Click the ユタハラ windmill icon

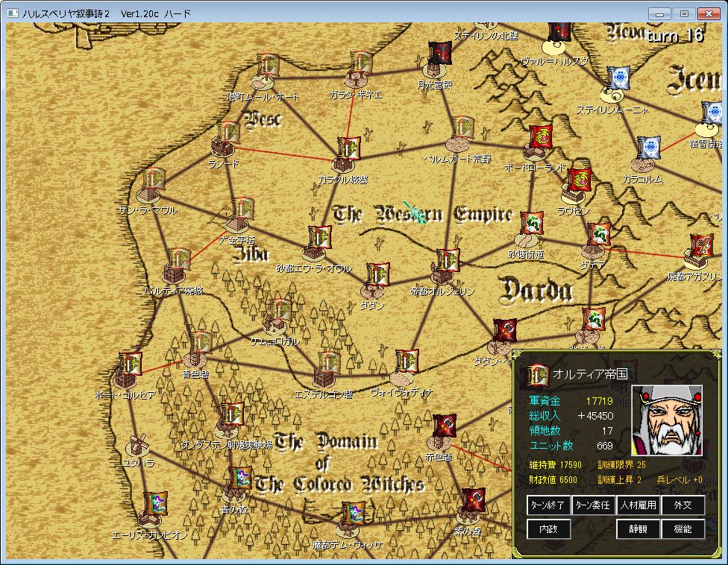(x=137, y=445)
